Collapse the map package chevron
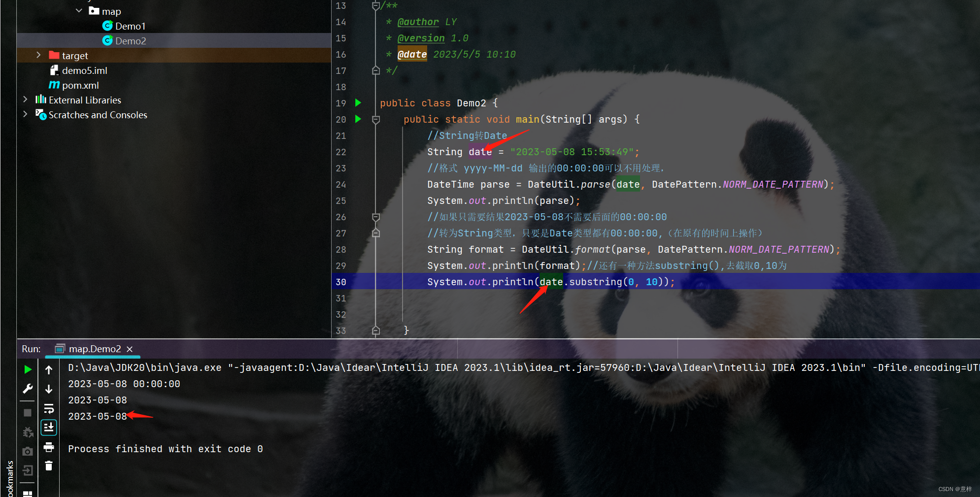This screenshot has height=497, width=980. tap(79, 10)
